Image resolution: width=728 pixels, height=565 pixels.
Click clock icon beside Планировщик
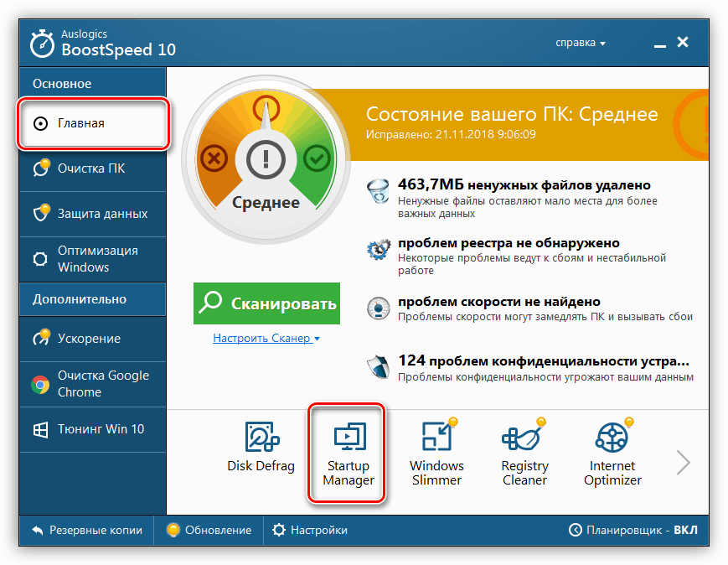pos(576,530)
